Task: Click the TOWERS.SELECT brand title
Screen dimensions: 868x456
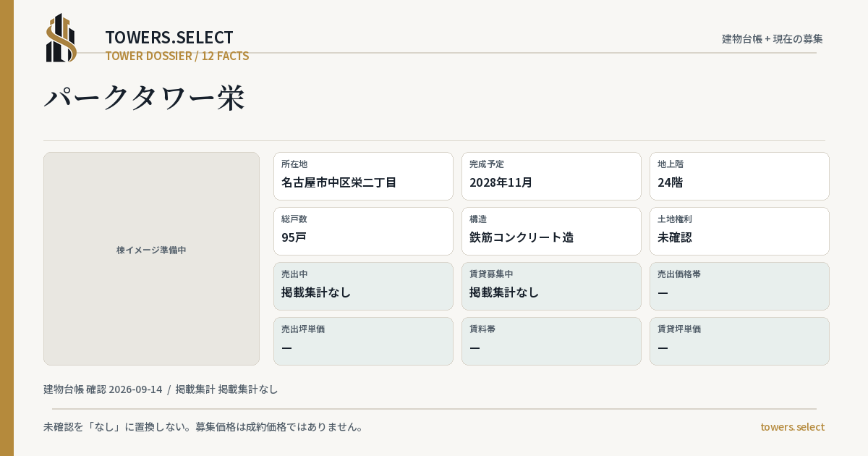Action: (169, 38)
